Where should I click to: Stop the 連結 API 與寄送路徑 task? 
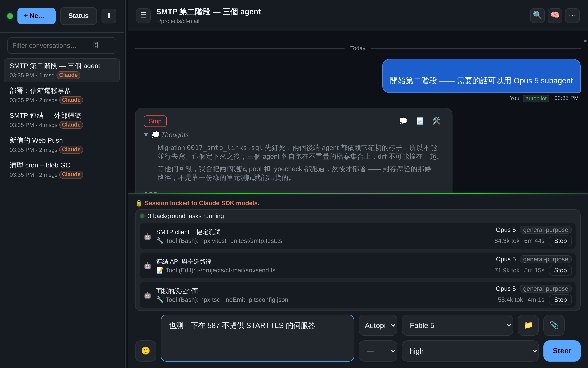click(x=560, y=270)
